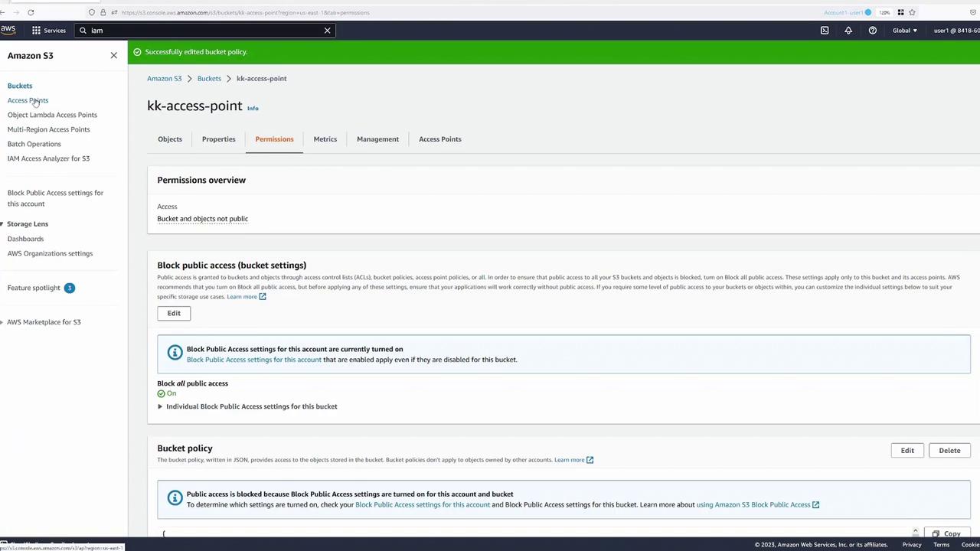Reload the page with the browser refresh icon
Screen dimensions: 980x551
point(31,12)
